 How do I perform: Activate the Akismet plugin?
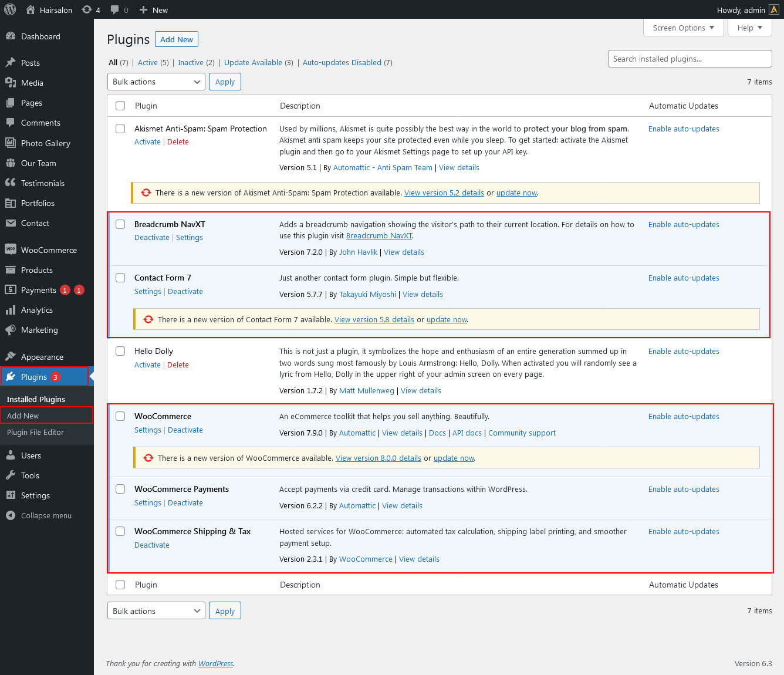point(147,142)
